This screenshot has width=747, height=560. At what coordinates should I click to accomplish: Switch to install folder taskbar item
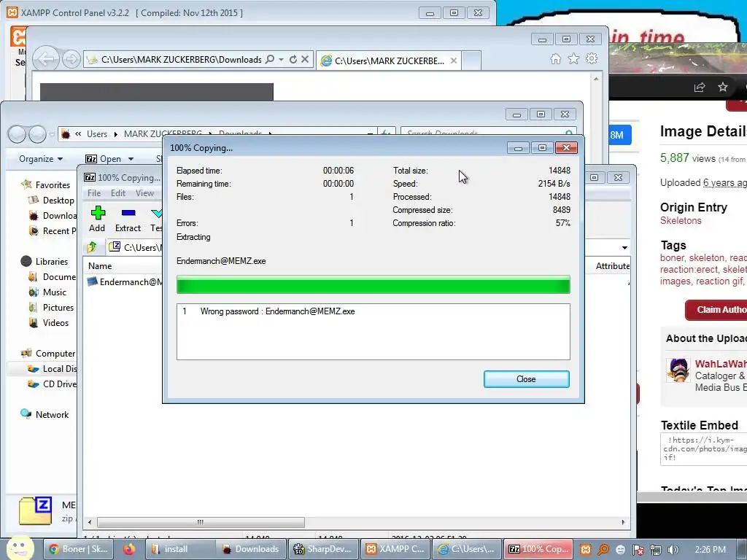tap(180, 549)
